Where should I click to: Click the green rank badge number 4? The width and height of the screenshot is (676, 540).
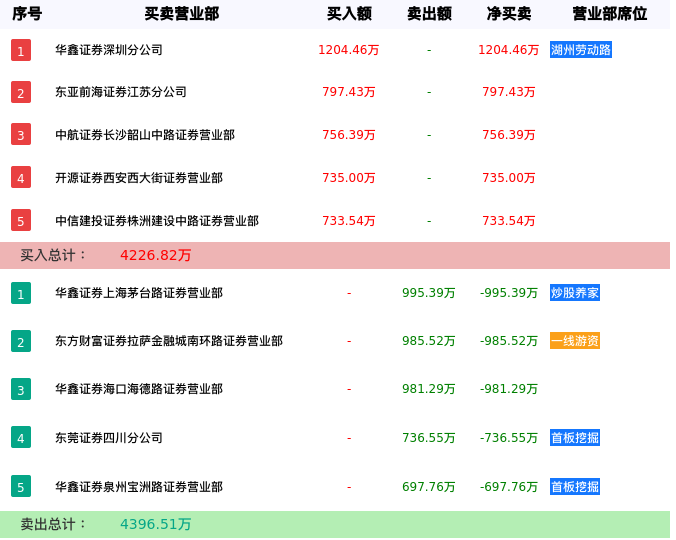[21, 438]
